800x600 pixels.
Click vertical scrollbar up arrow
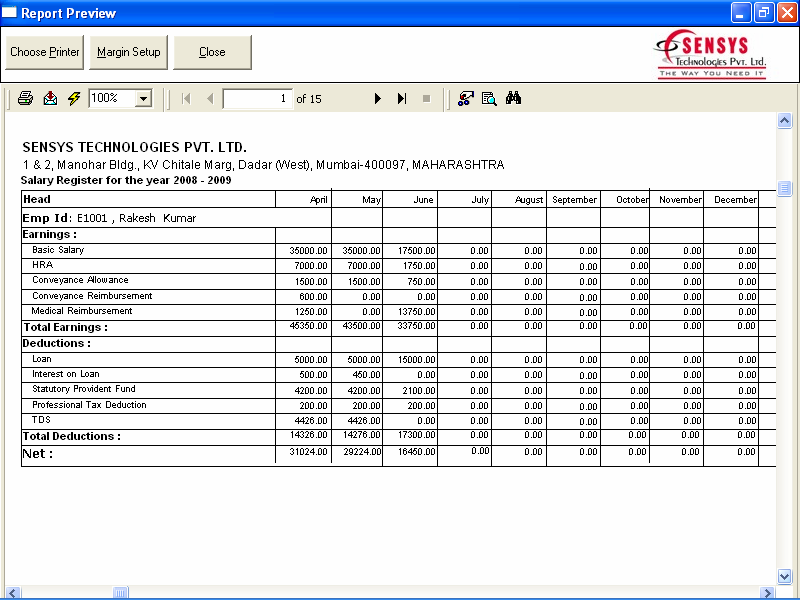tap(784, 120)
